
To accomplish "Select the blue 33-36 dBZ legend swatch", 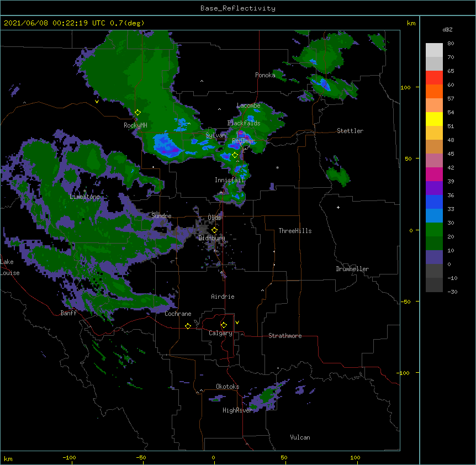I will click(434, 202).
